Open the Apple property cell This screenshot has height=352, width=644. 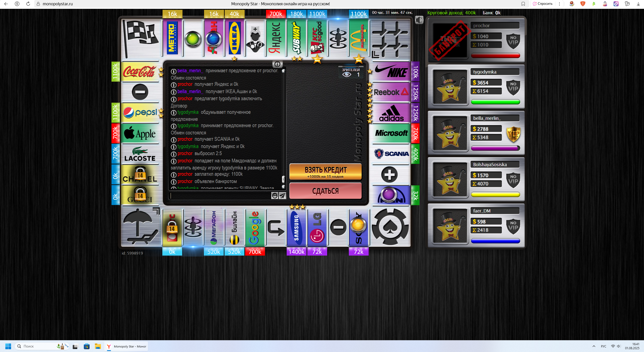tap(140, 133)
